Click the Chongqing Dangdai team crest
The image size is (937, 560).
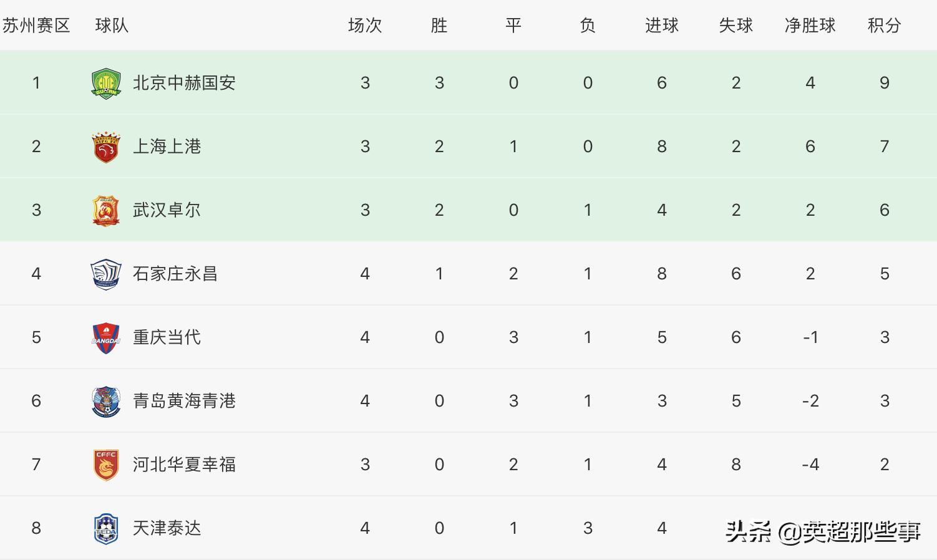point(106,338)
